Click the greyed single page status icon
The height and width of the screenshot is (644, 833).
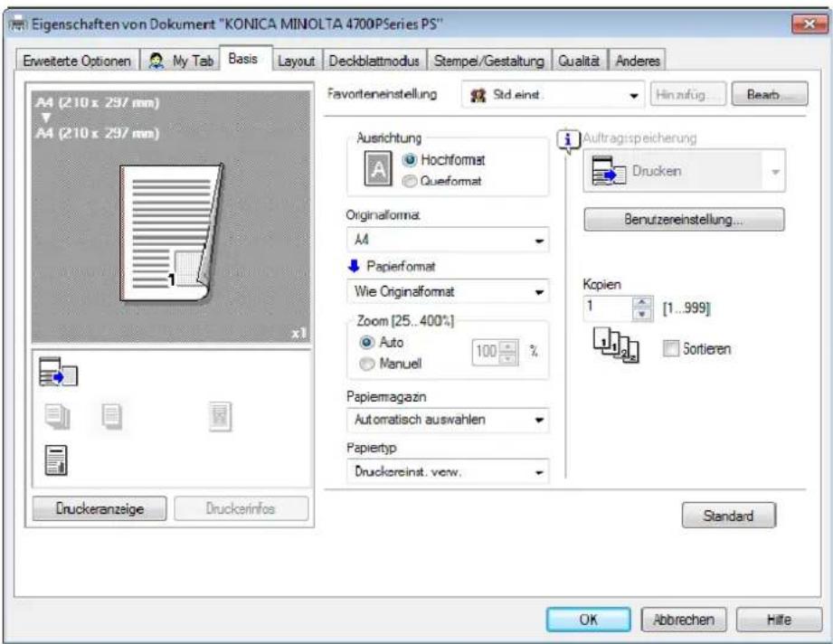click(x=112, y=417)
